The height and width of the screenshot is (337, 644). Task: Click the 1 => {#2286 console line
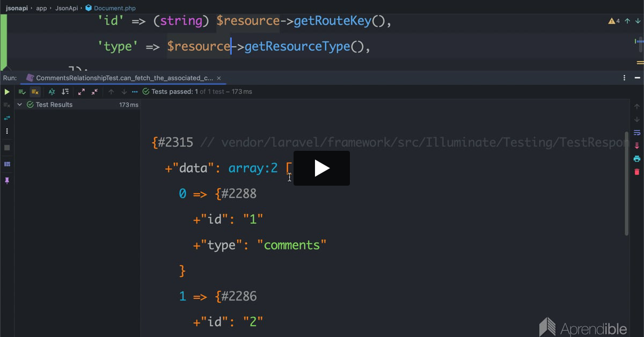pyautogui.click(x=217, y=296)
